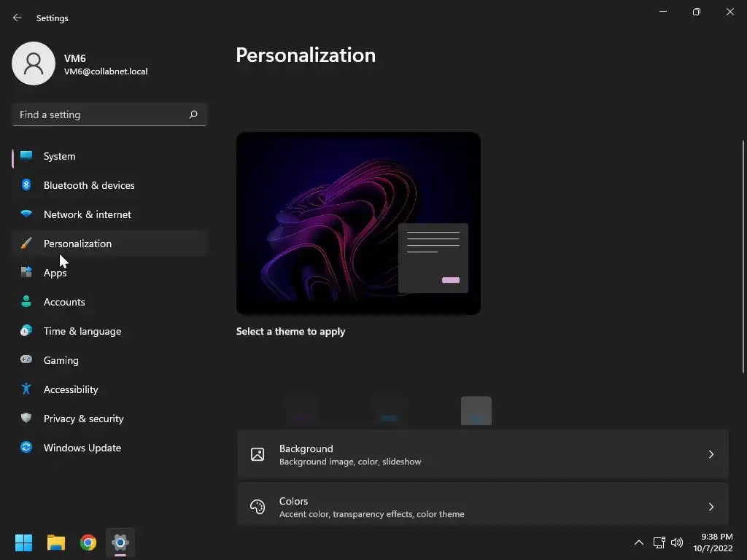This screenshot has width=747, height=560.
Task: Launch Google Chrome from the taskbar
Action: [x=88, y=542]
